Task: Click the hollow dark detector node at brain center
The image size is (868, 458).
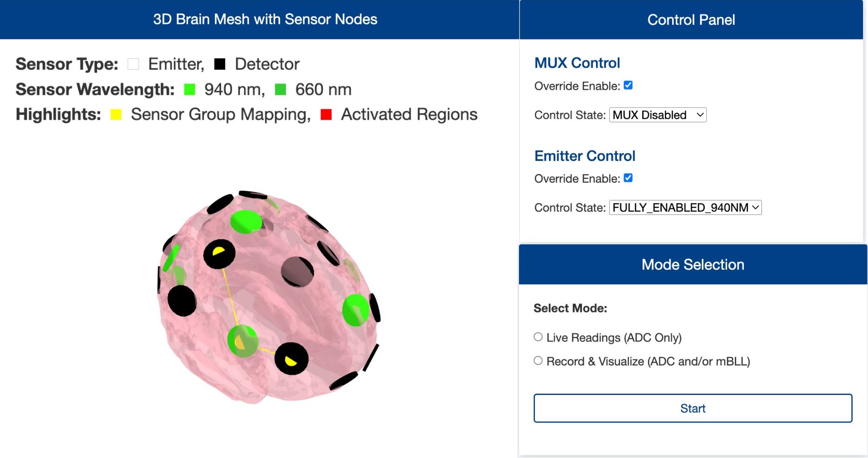Action: (x=297, y=271)
